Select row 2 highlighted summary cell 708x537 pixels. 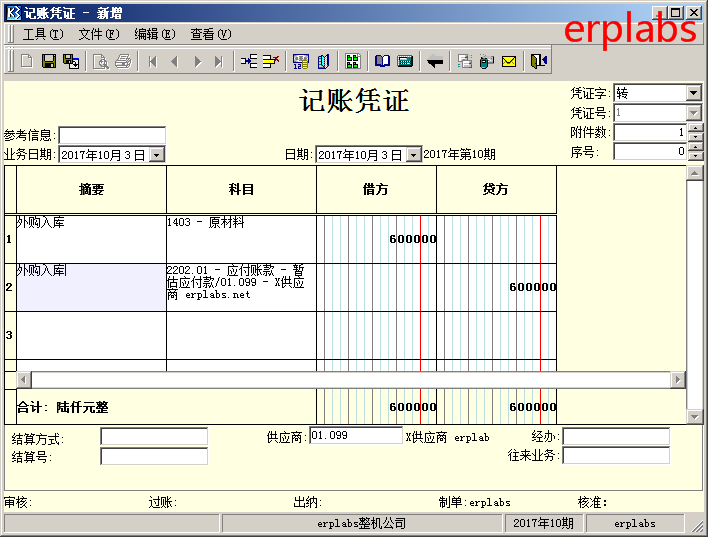pos(91,287)
